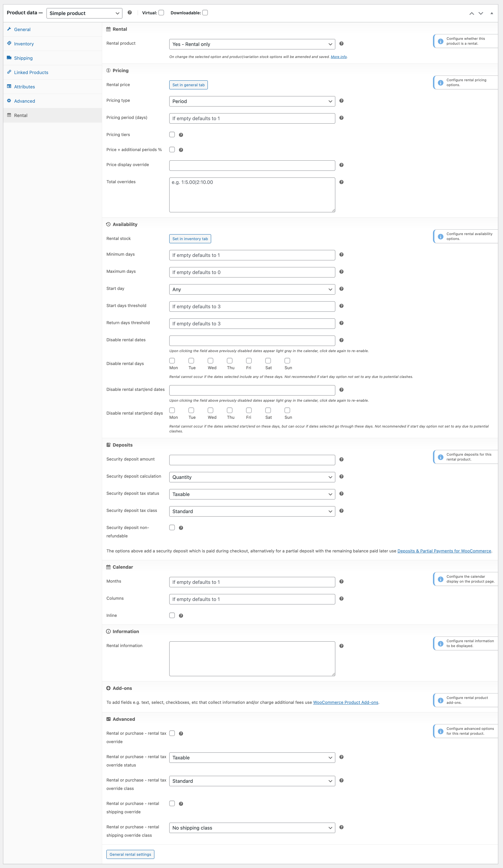
Task: Click move panel up arrow icon
Action: [x=471, y=13]
